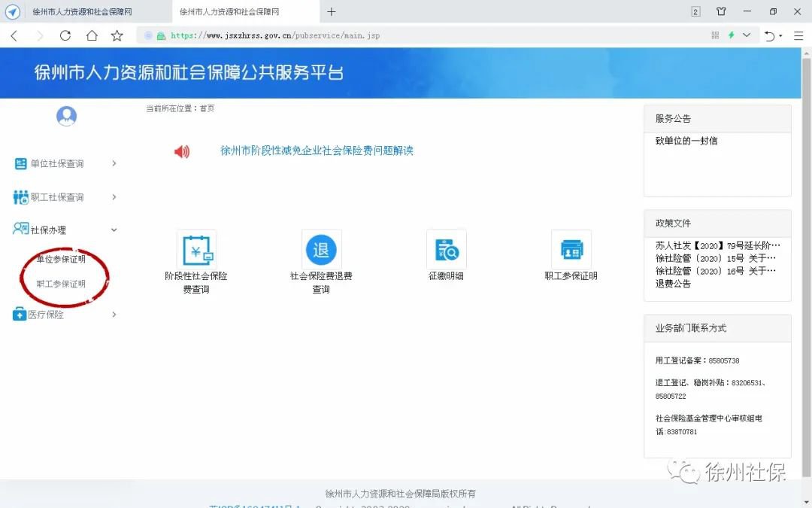Viewport: 812px width, 508px height.
Task: Open the 社会保险费退费查询 round icon
Action: click(x=321, y=249)
